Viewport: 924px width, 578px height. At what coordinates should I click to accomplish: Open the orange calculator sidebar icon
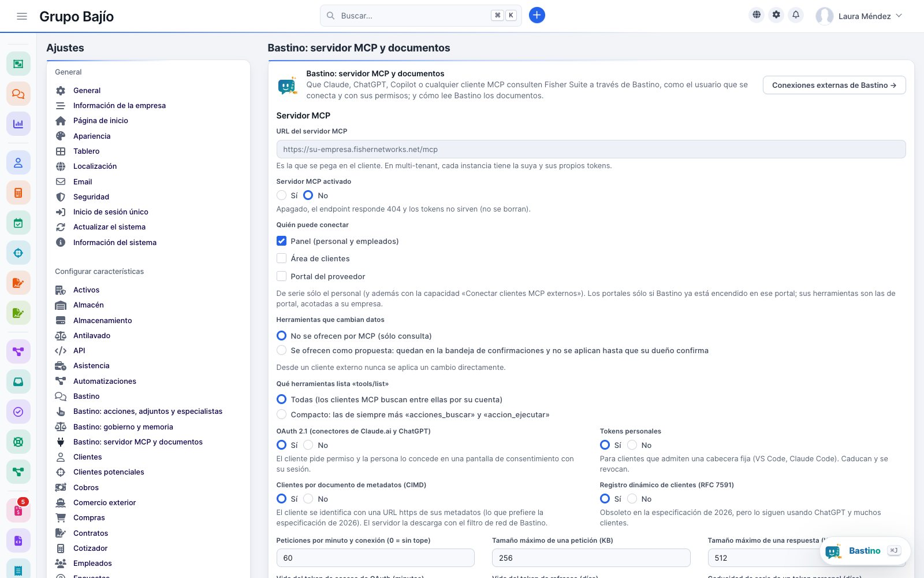coord(18,193)
